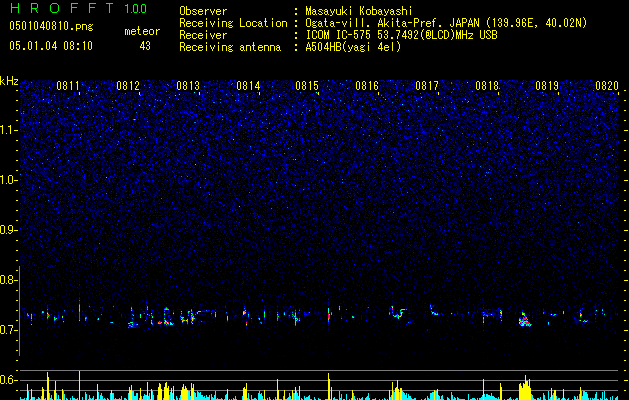Screen dimensions: 629x400
Task: Click the HROFFT program title
Action: (61, 8)
